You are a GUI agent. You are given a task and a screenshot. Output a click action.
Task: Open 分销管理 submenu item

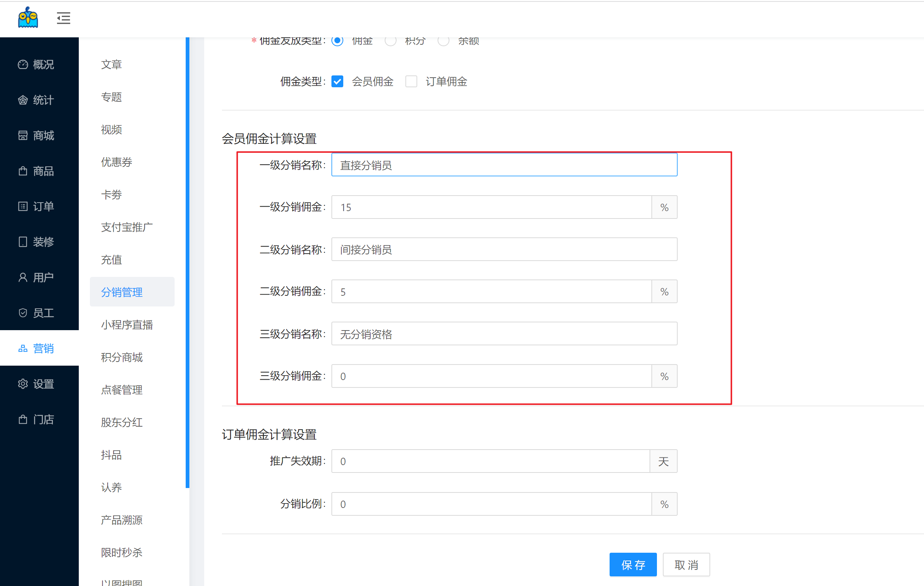[x=122, y=292]
